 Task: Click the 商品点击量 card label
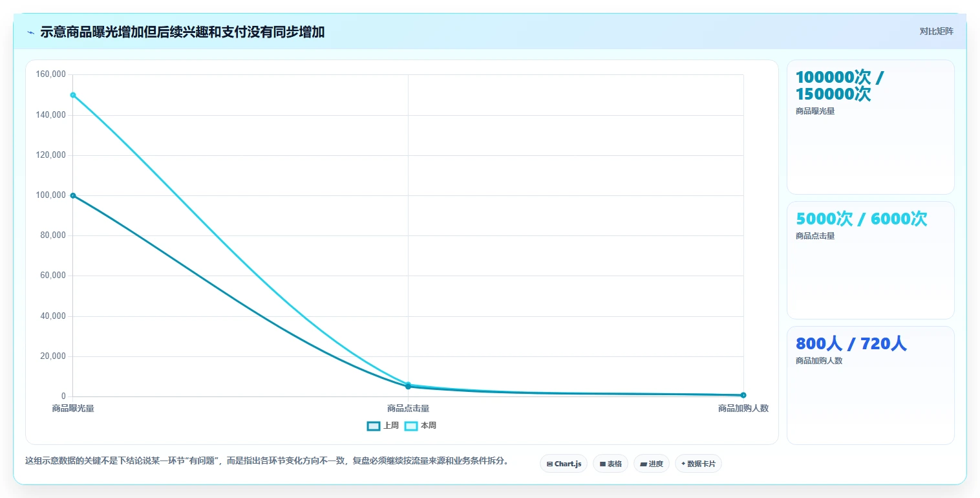815,236
